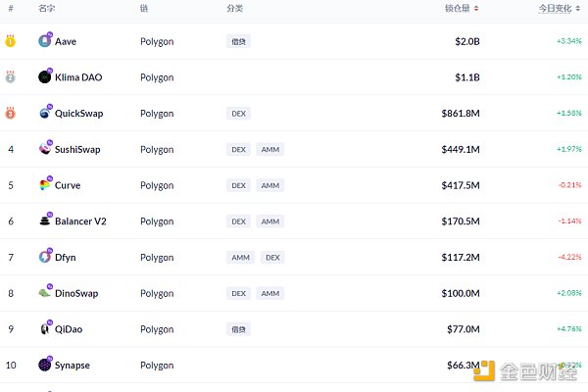Sort by 锁仓量 column arrows

tap(476, 8)
